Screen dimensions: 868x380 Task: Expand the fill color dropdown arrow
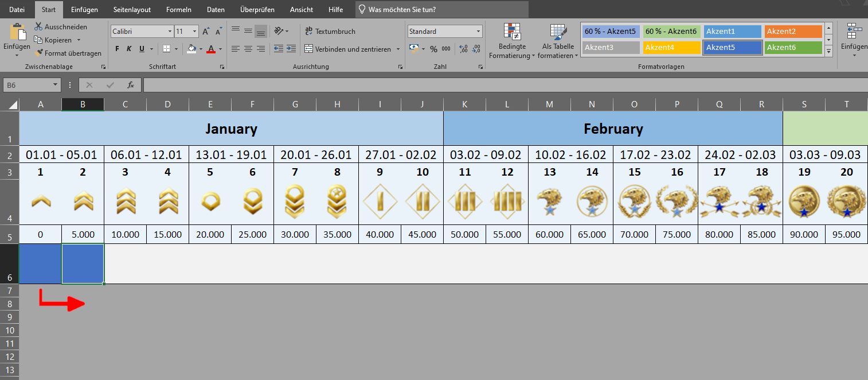(201, 49)
